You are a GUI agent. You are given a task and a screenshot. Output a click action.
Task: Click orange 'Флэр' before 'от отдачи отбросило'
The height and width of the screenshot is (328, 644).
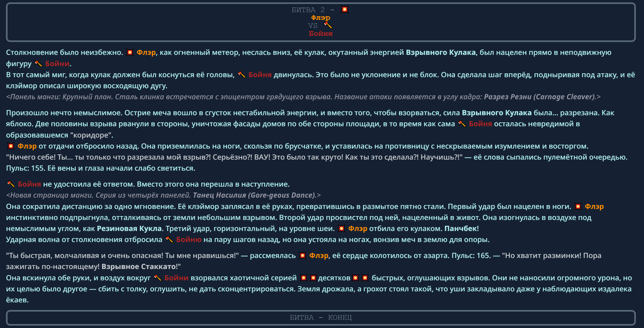point(27,146)
